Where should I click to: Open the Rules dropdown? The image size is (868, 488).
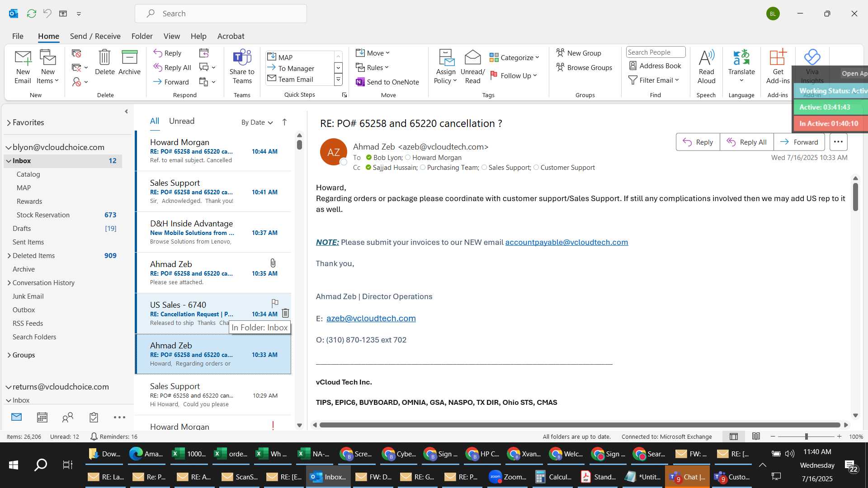click(372, 68)
